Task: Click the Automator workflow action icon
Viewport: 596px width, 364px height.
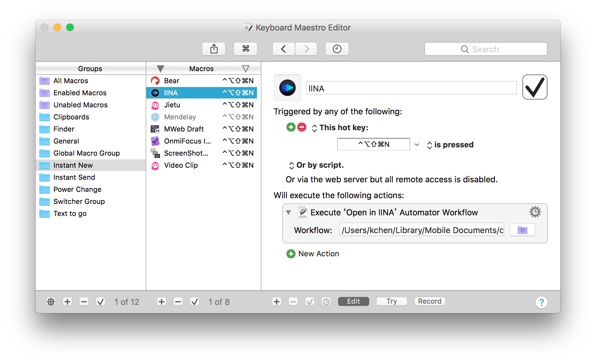Action: (x=302, y=212)
